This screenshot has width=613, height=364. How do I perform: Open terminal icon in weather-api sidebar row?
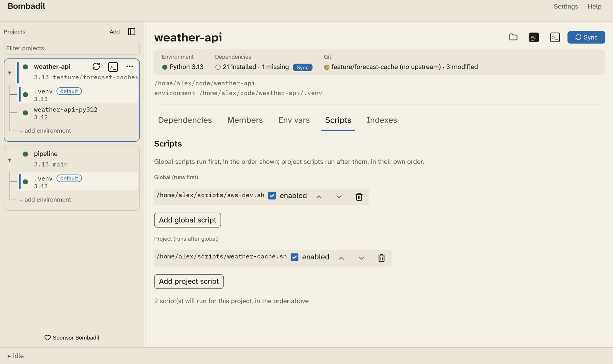pos(113,67)
